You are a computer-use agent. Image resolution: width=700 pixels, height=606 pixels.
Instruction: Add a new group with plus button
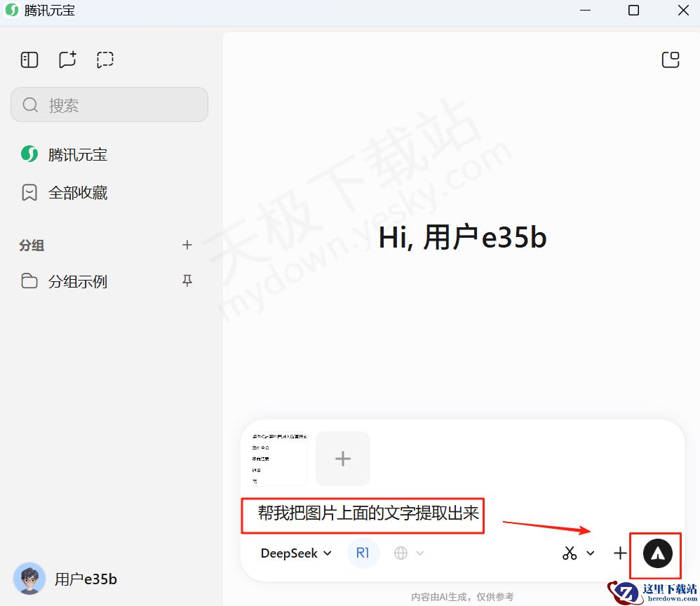click(x=187, y=245)
